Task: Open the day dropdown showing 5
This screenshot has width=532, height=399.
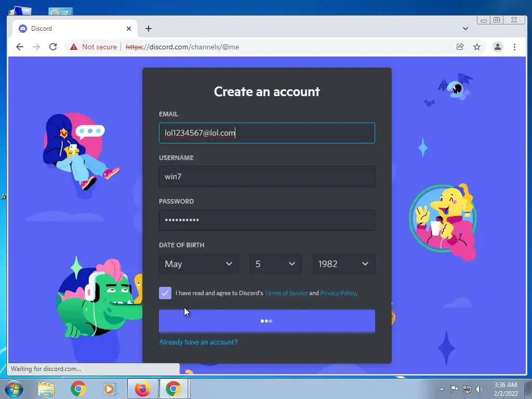Action: (275, 264)
